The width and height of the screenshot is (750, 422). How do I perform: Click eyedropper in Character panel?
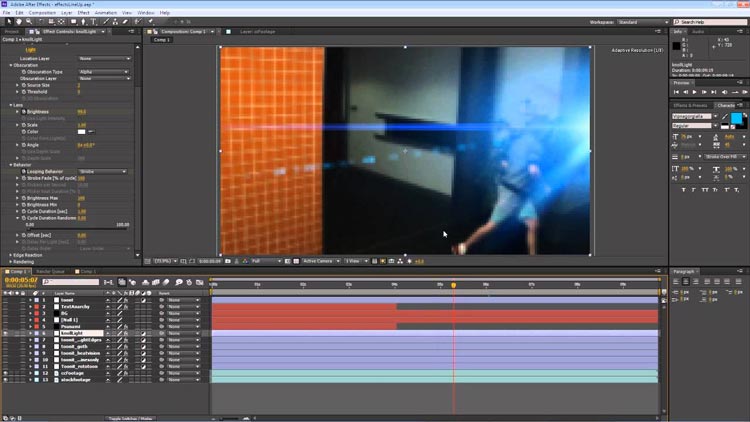pyautogui.click(x=725, y=116)
